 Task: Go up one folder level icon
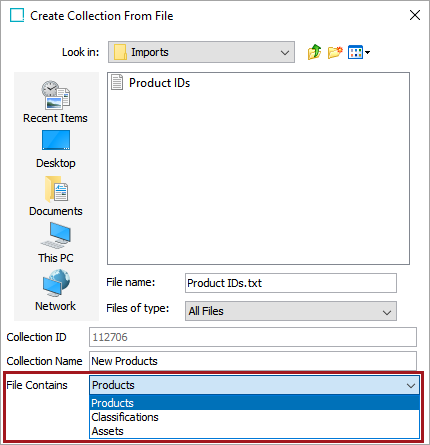click(x=314, y=52)
